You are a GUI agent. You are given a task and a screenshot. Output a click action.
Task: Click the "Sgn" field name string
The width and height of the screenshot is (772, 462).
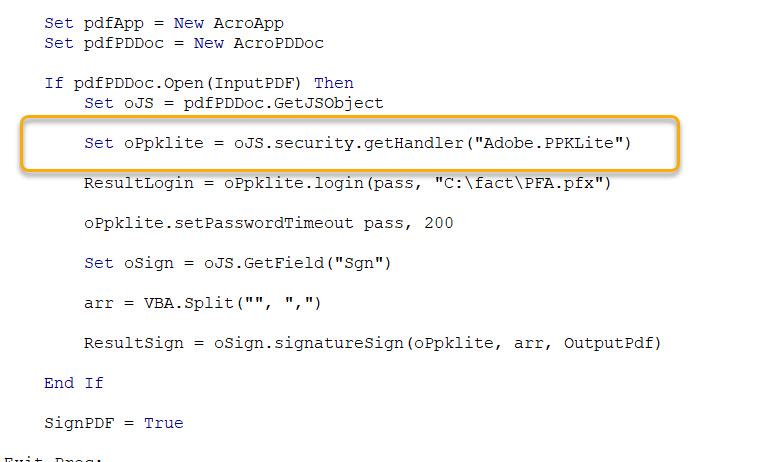[x=363, y=263]
